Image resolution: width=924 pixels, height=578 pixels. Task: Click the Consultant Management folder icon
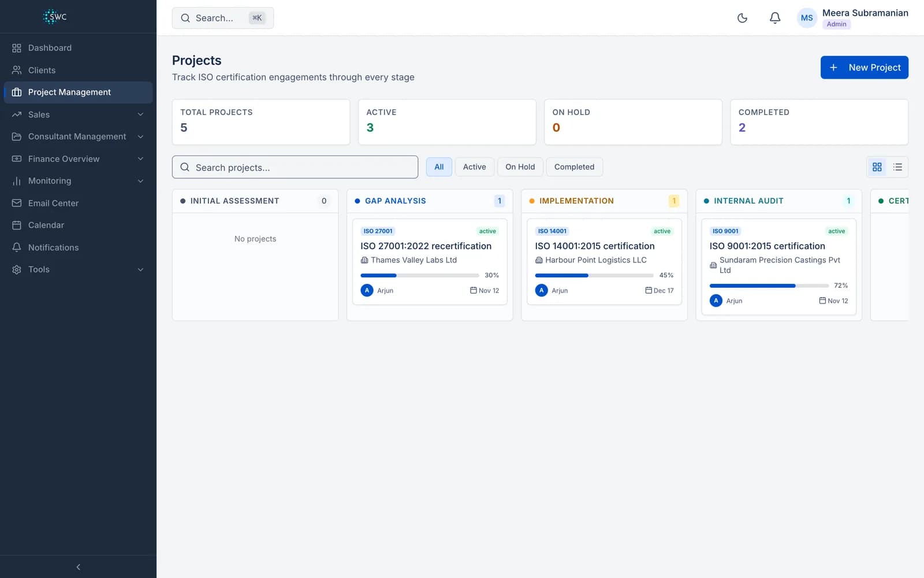point(17,136)
